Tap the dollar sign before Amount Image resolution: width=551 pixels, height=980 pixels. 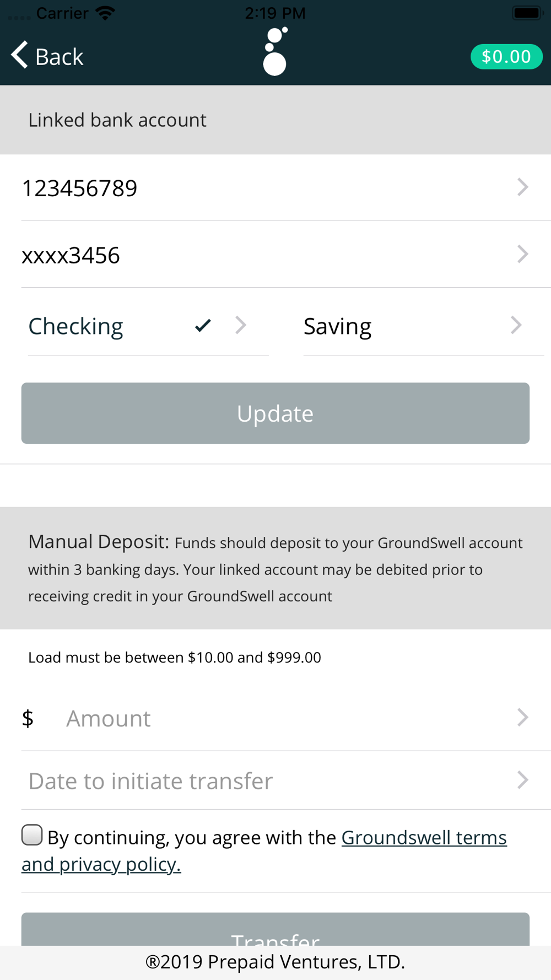28,718
